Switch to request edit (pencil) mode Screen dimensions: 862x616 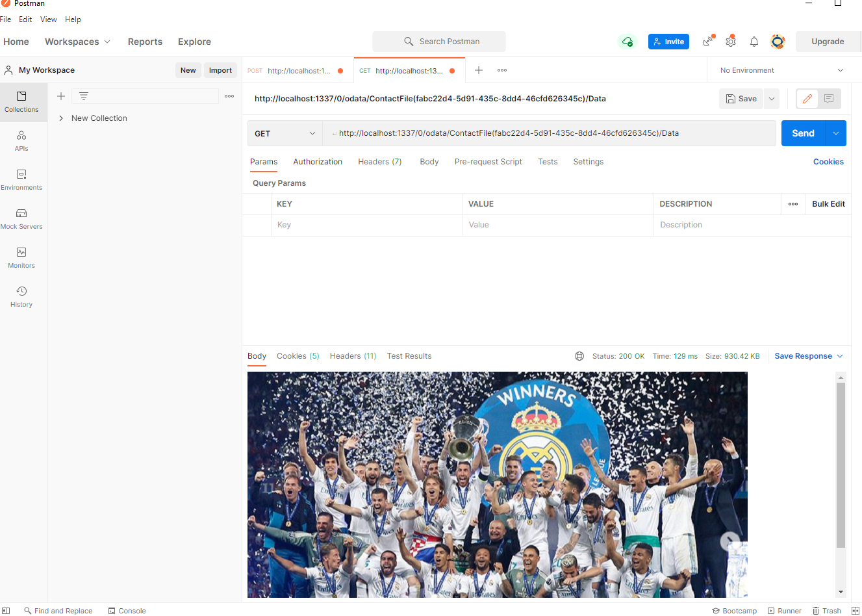coord(807,99)
